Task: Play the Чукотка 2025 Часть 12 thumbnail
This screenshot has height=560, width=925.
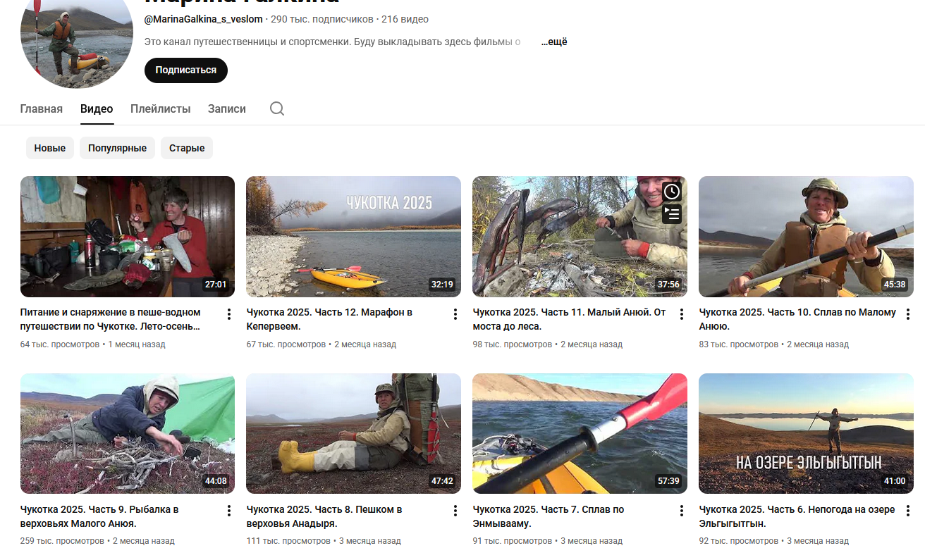Action: 353,237
